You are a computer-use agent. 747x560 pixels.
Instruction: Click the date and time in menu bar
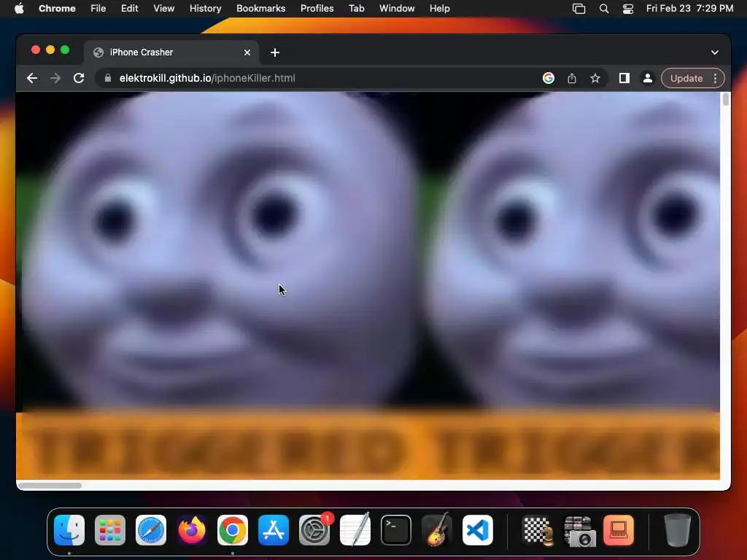click(689, 9)
